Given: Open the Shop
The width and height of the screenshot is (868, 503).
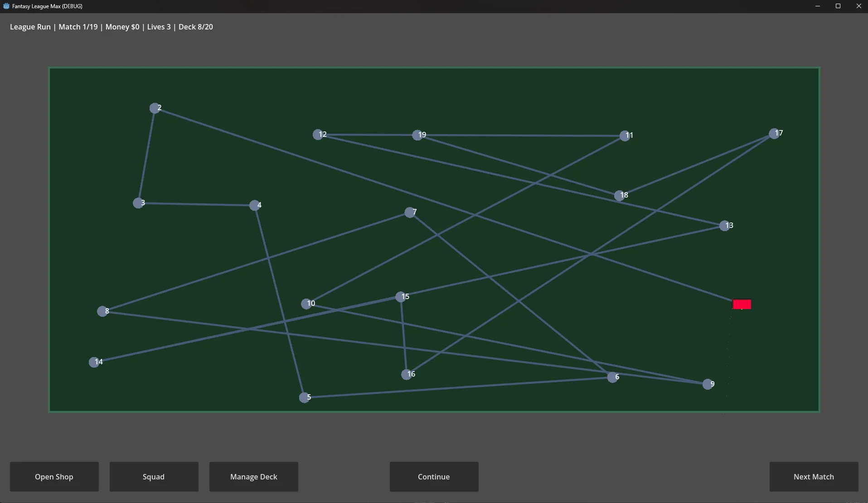Looking at the screenshot, I should point(54,477).
